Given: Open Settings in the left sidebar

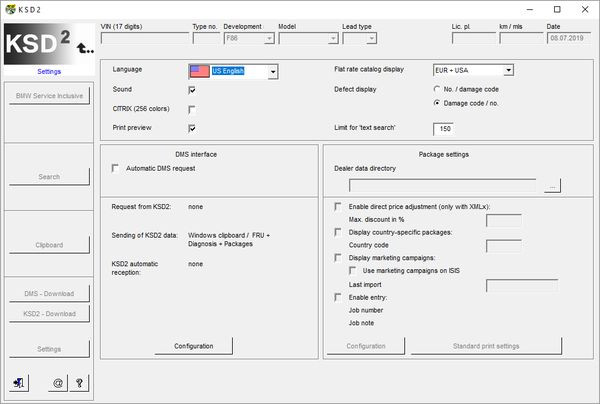Looking at the screenshot, I should 49,349.
